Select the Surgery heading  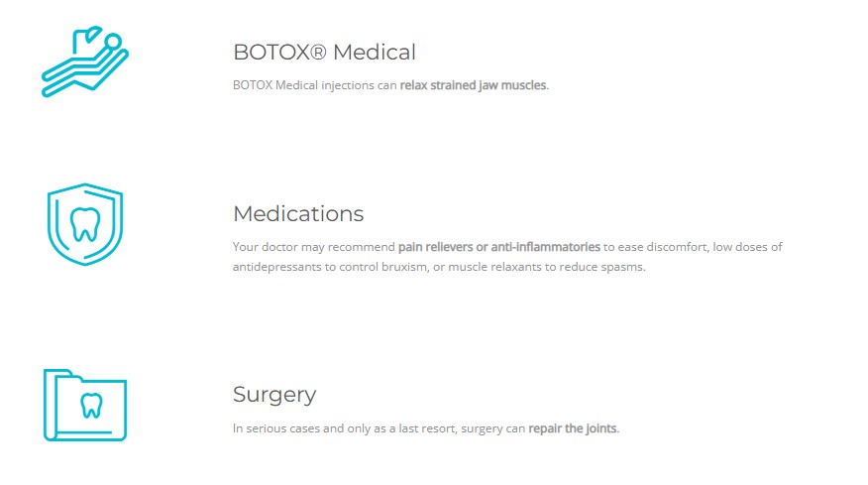coord(274,394)
